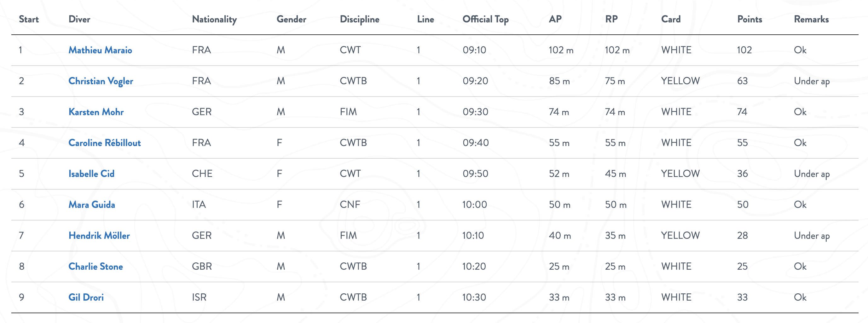Click the Discipline column header
Viewport: 868px width, 323px height.
click(360, 19)
